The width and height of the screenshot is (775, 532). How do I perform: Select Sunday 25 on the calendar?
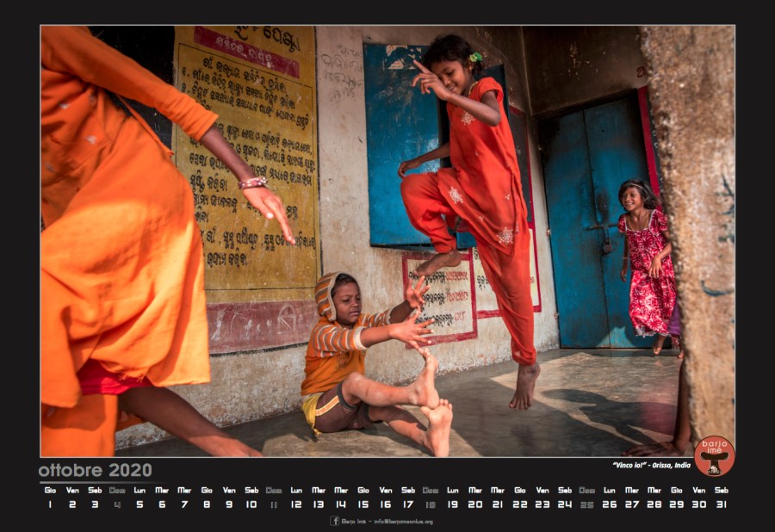pyautogui.click(x=587, y=504)
